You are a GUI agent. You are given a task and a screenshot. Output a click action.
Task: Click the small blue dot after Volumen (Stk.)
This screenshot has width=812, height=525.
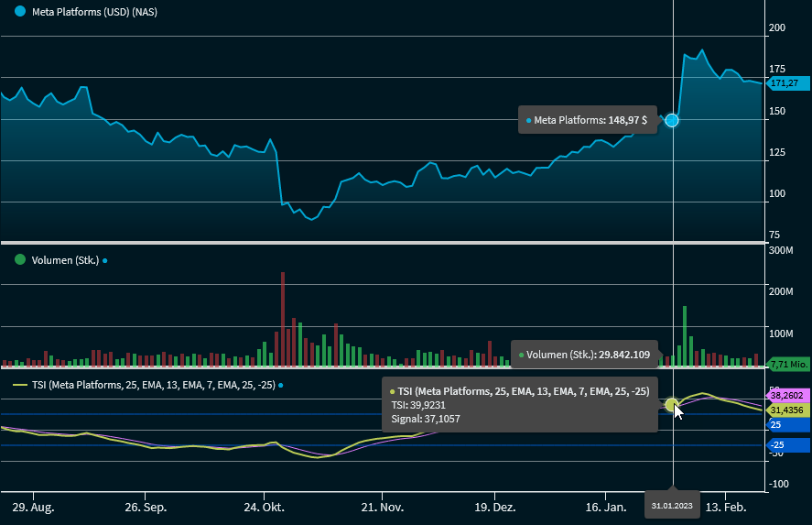coord(105,260)
